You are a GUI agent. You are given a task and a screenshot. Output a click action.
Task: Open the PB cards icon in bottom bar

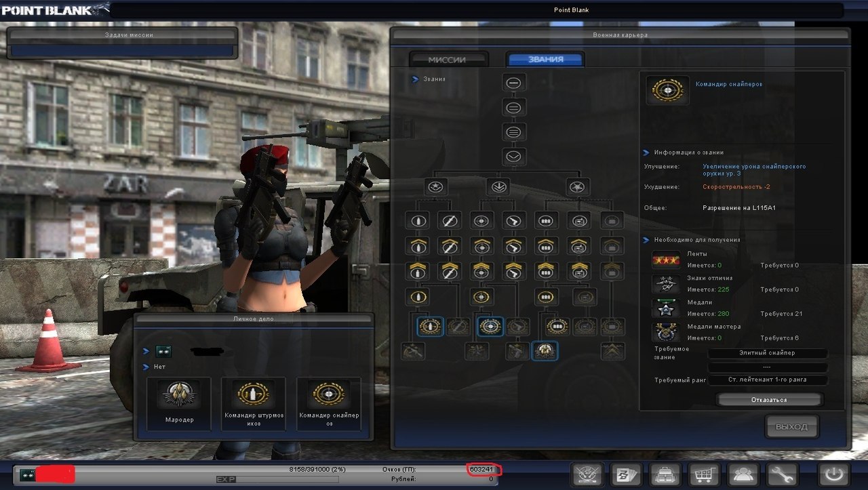coord(627,474)
